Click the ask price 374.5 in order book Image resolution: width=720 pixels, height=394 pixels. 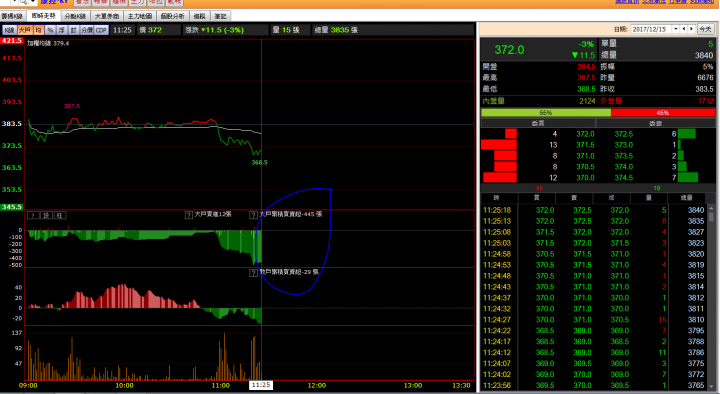pyautogui.click(x=624, y=178)
